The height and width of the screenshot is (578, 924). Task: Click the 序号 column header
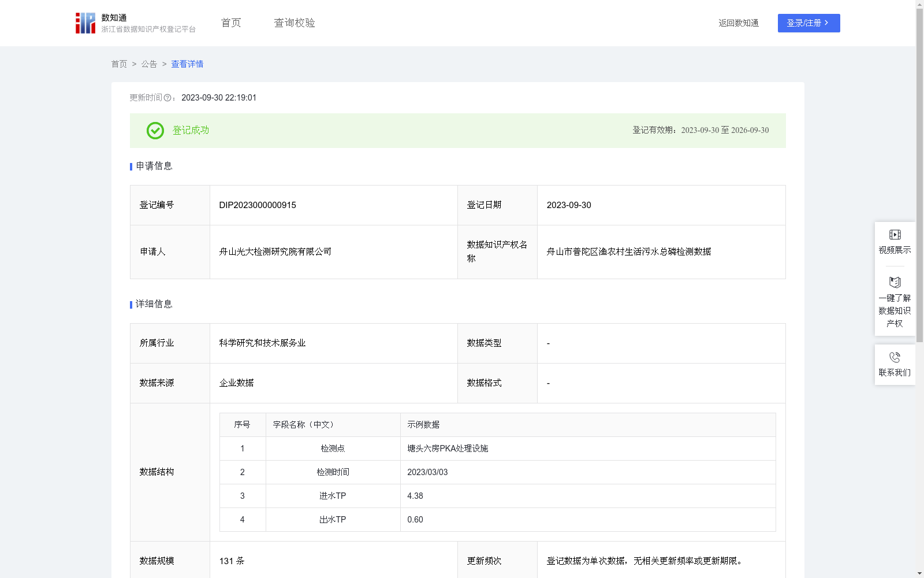(242, 425)
